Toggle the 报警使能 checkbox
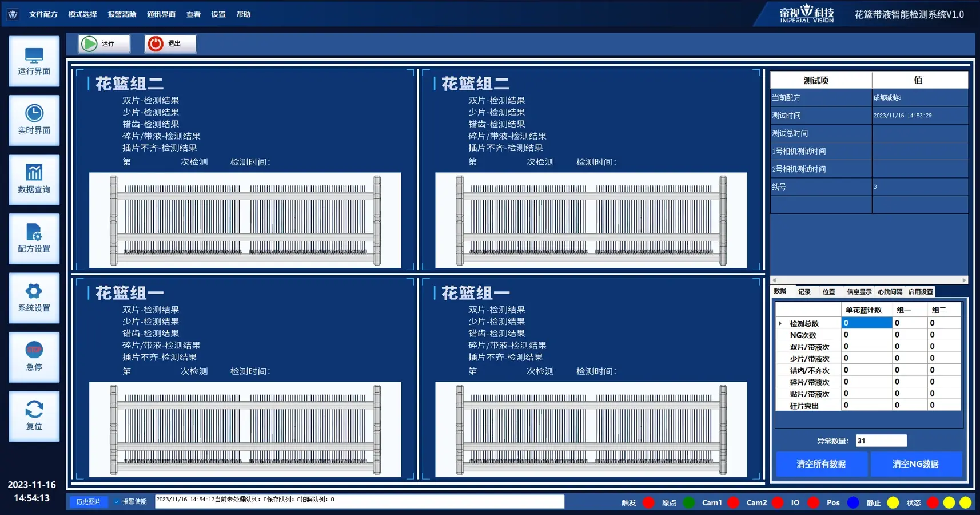This screenshot has width=980, height=515. pyautogui.click(x=117, y=502)
